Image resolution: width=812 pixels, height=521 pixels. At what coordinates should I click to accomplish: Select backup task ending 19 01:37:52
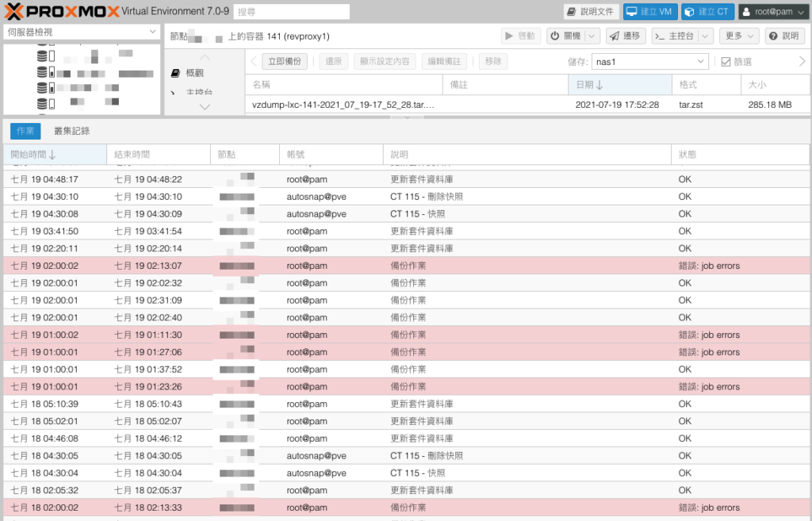pos(406,370)
